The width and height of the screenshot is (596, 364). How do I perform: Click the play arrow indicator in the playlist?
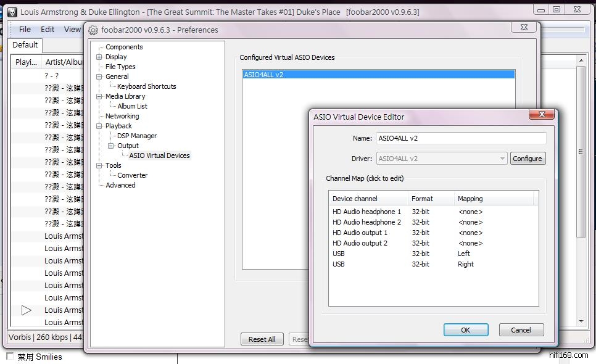point(26,310)
